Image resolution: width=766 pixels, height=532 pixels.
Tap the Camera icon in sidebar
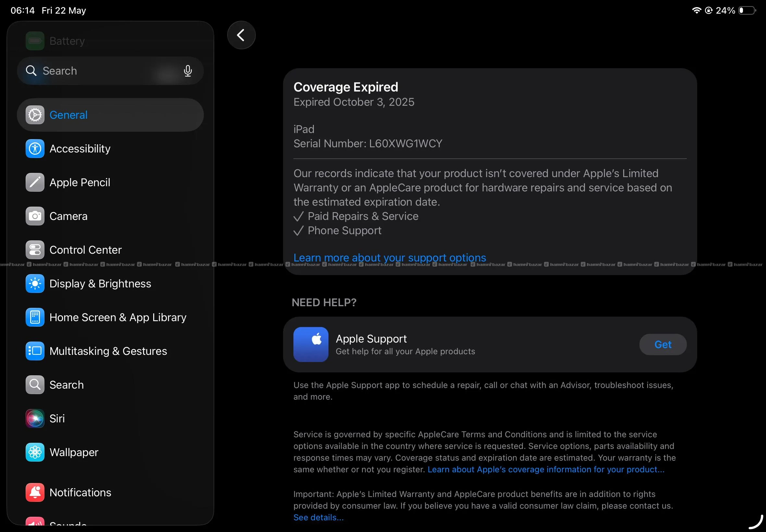[35, 216]
